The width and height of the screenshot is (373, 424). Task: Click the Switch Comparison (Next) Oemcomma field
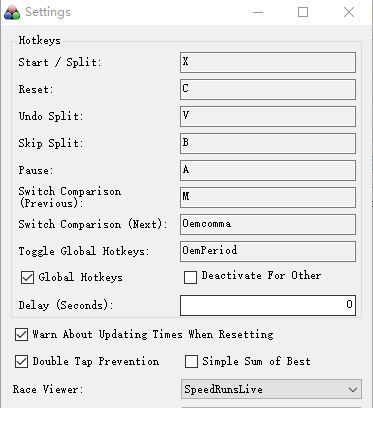268,224
